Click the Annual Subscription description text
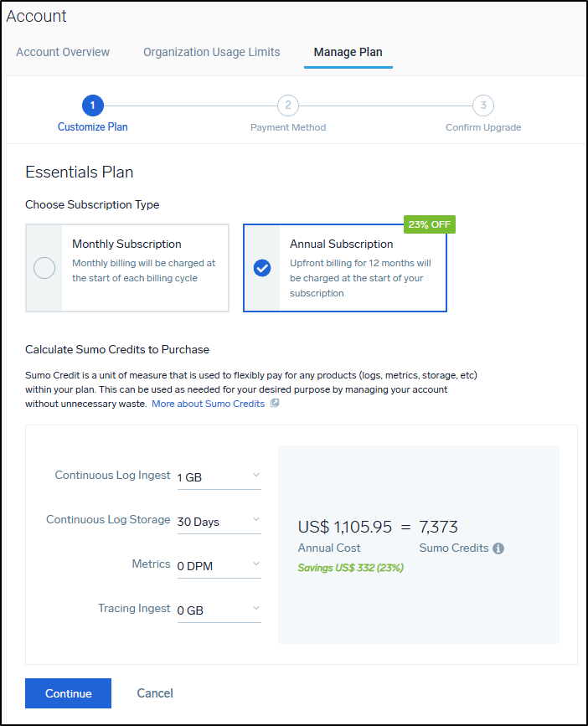The width and height of the screenshot is (588, 726). (359, 278)
